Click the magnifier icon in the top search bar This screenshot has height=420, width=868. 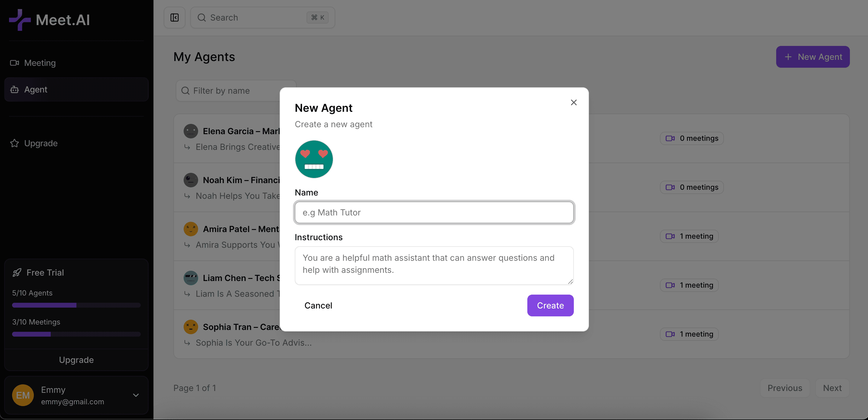[202, 18]
